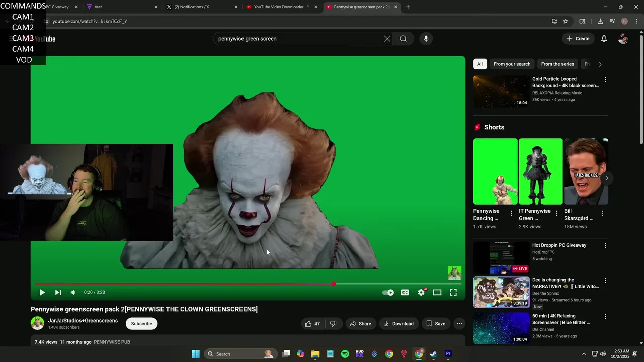This screenshot has width=644, height=362.
Task: Open Premiere Pro from taskbar
Action: point(448,354)
